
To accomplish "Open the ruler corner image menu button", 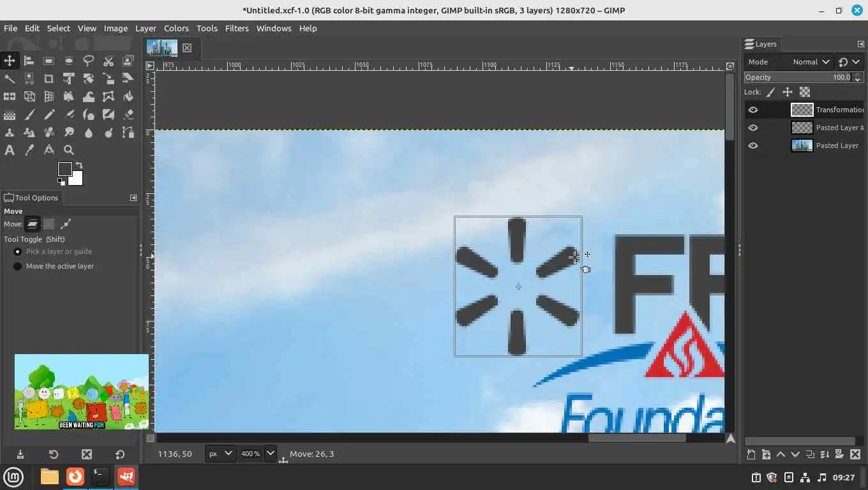I will 150,66.
